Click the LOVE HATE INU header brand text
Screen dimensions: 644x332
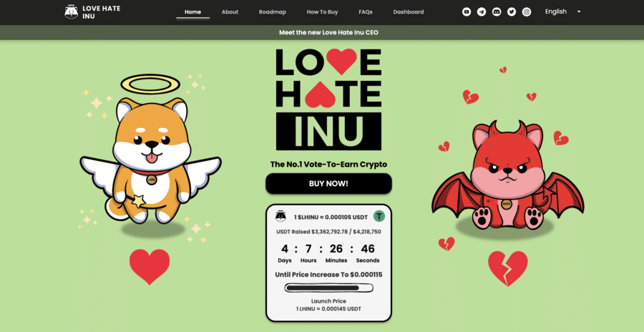click(102, 12)
